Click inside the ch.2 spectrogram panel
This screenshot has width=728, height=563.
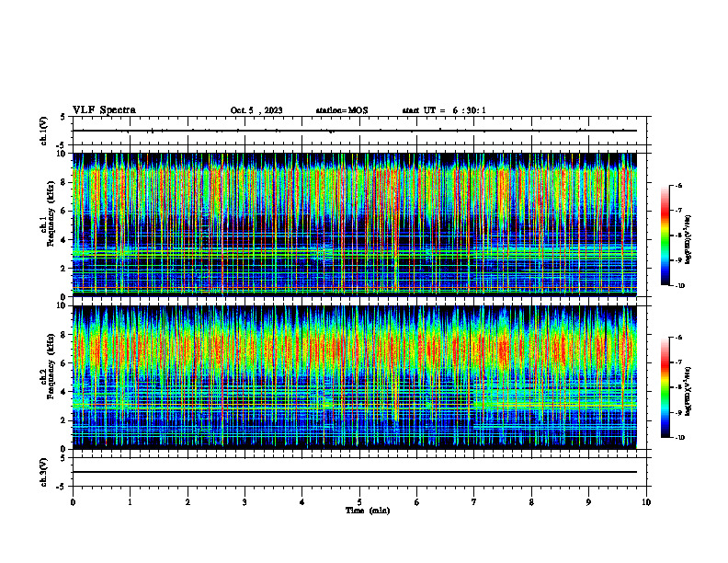click(x=355, y=377)
